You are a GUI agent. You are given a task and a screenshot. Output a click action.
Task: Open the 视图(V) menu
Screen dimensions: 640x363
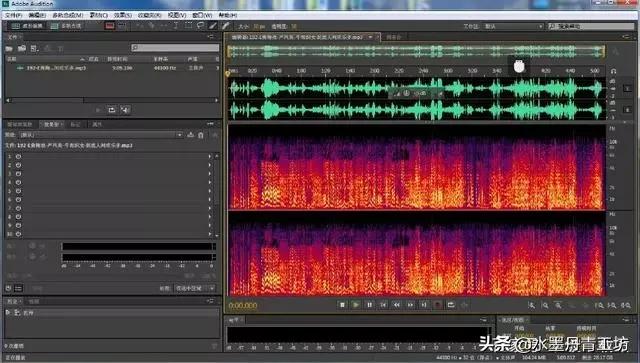(177, 15)
